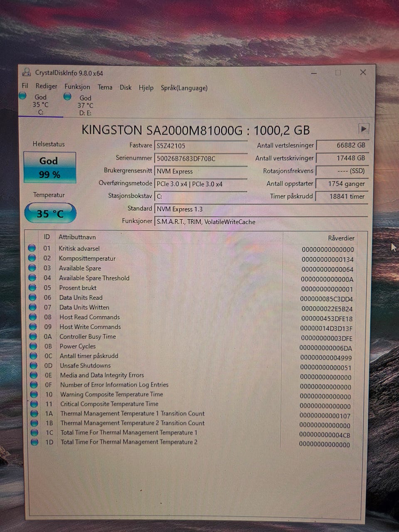The width and height of the screenshot is (399, 532).
Task: Click the status icon for Antall timer påskrudd
Action: tap(33, 356)
